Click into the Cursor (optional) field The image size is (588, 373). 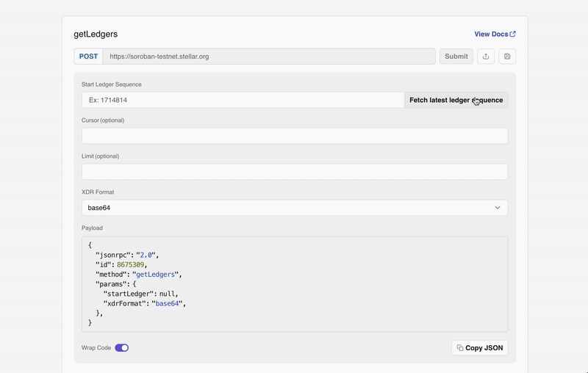click(x=294, y=136)
